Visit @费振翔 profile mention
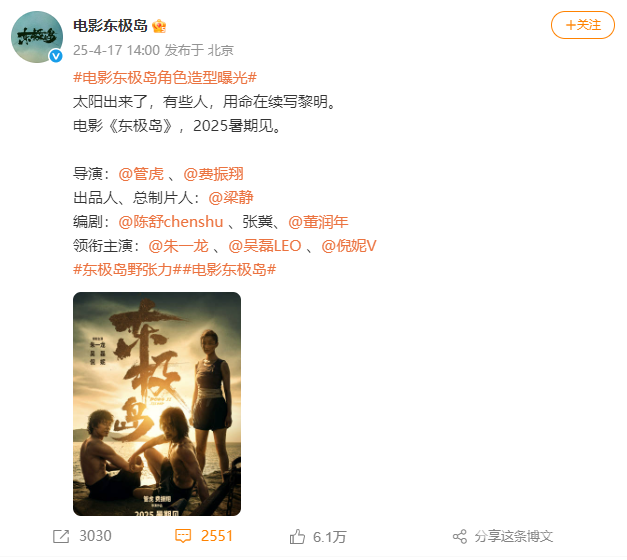 [214, 174]
